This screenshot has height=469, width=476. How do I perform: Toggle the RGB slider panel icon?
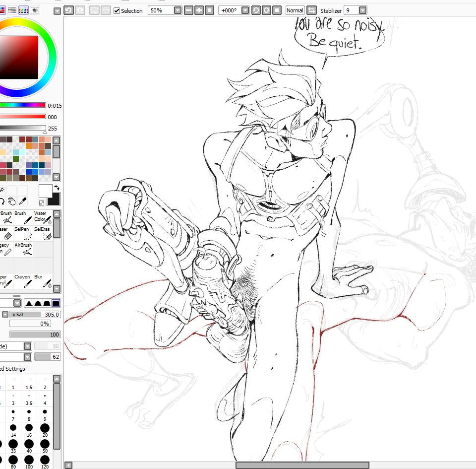[x=2, y=10]
